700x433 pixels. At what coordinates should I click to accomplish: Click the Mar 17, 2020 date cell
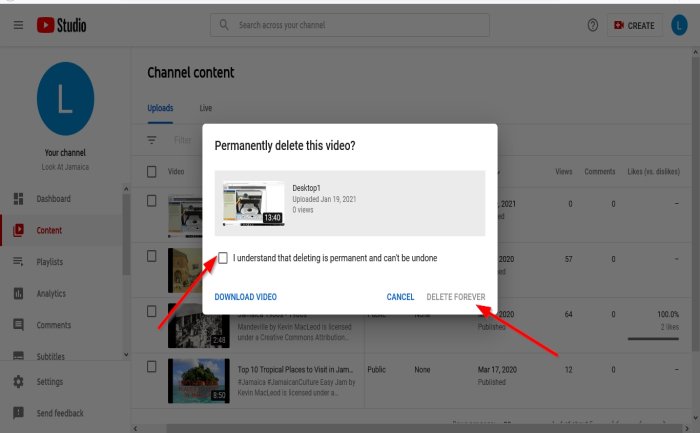pos(497,370)
